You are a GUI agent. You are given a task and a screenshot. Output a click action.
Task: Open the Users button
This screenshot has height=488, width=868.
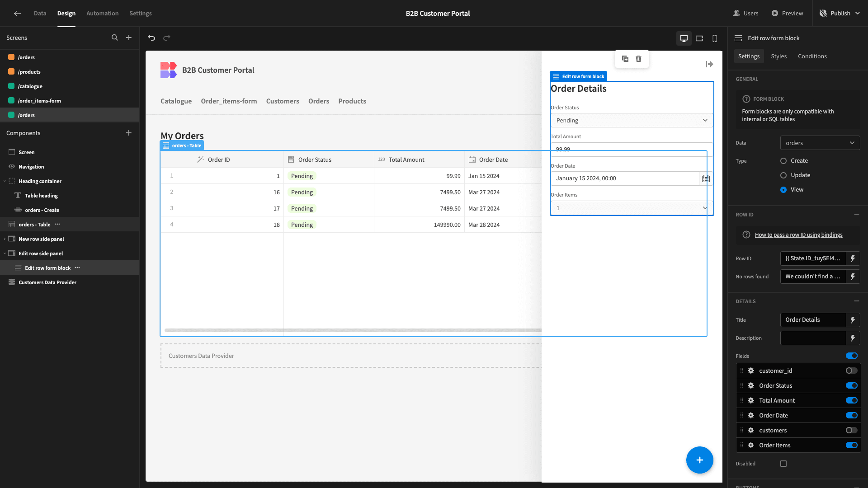745,14
